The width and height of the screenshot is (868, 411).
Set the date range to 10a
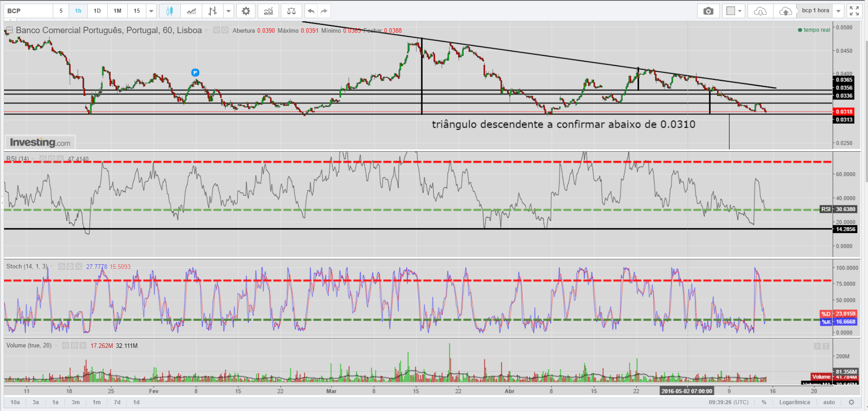pyautogui.click(x=15, y=402)
